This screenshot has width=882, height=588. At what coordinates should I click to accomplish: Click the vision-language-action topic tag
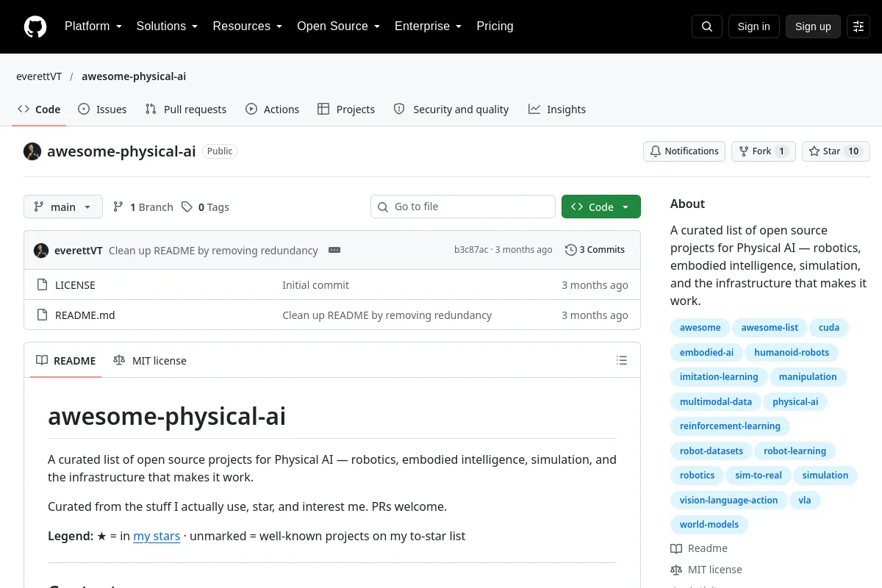pos(728,500)
